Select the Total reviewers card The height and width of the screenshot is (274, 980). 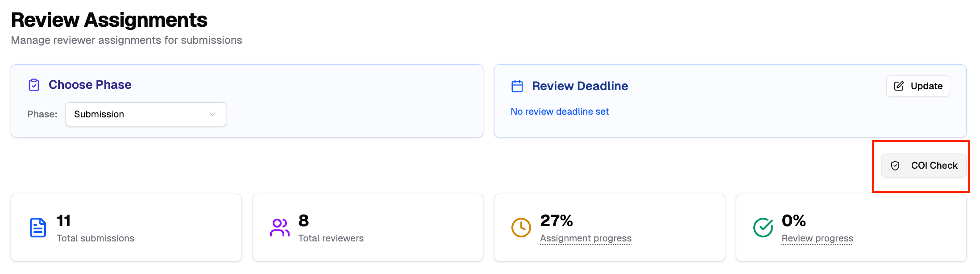368,228
